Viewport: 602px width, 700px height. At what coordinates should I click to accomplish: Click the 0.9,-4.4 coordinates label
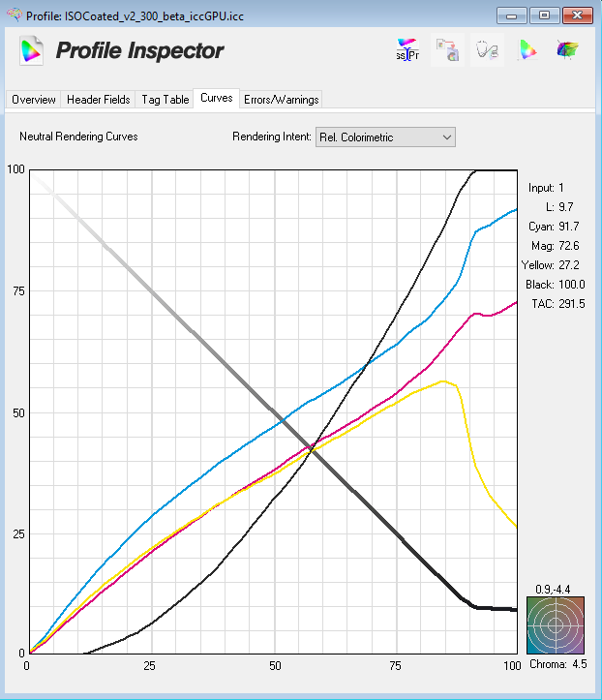click(553, 590)
